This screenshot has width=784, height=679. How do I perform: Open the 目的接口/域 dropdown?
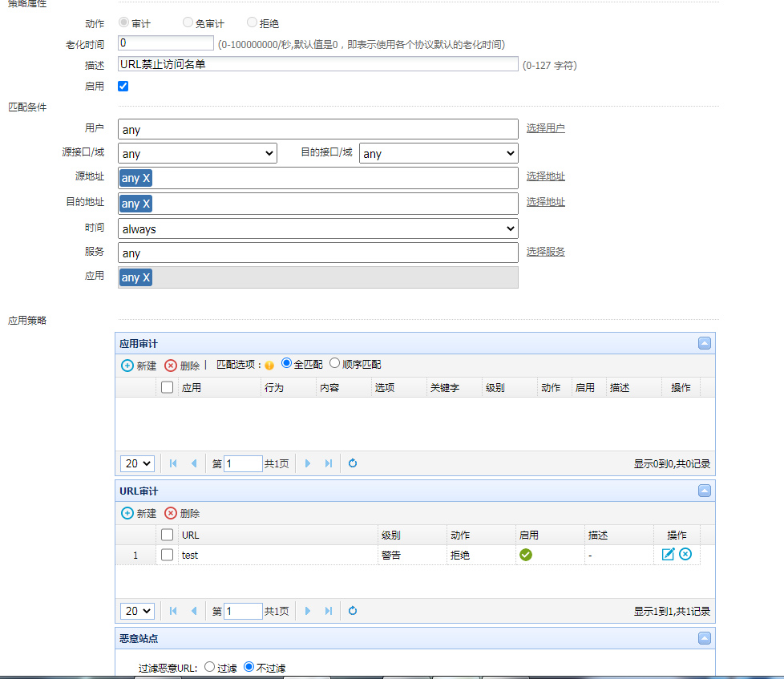[438, 153]
